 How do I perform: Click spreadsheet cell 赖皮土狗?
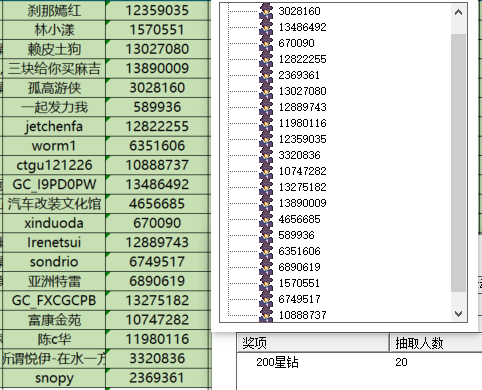click(x=54, y=49)
